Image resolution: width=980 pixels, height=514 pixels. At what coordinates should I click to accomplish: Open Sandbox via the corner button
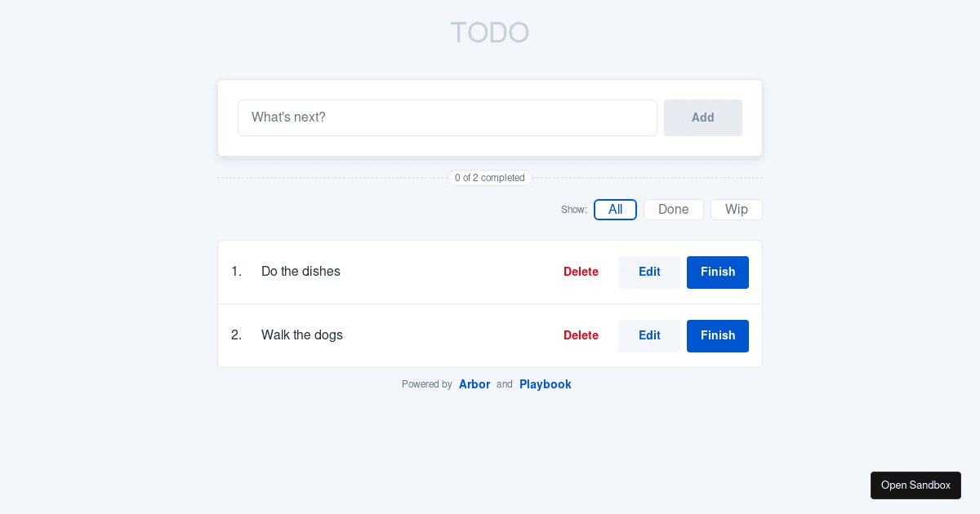[915, 485]
